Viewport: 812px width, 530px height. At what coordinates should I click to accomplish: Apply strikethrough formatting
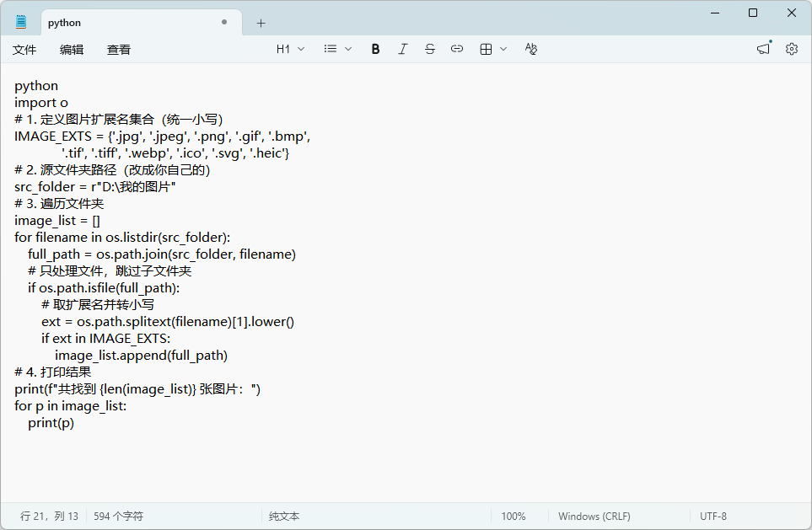[429, 49]
